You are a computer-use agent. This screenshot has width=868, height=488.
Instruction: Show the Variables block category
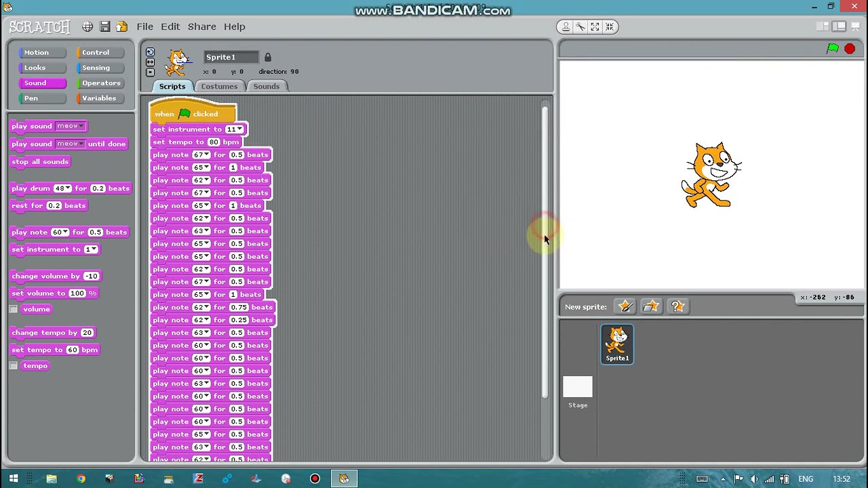click(99, 98)
